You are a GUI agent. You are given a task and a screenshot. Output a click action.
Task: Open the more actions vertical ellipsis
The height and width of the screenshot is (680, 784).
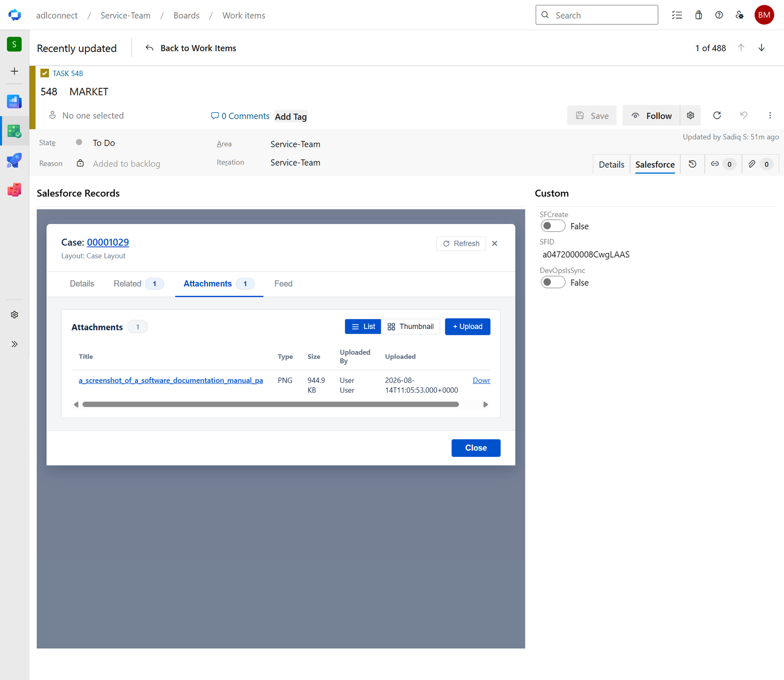[x=770, y=115]
